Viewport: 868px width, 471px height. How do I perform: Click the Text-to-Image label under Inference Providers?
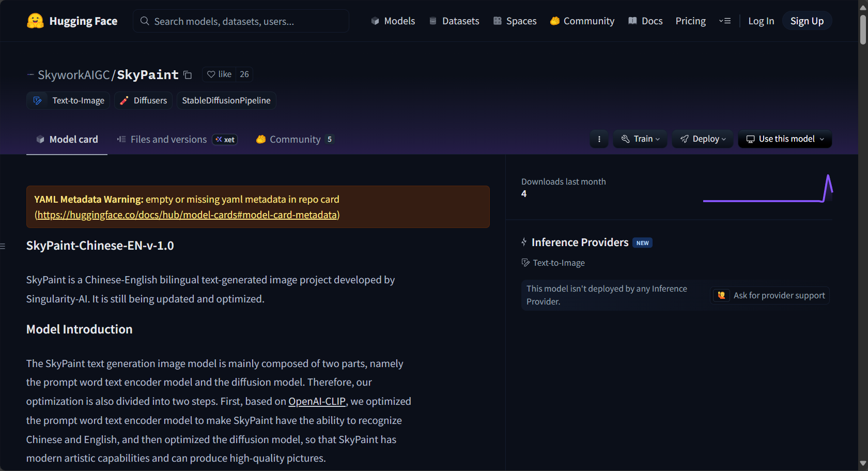[x=559, y=263]
